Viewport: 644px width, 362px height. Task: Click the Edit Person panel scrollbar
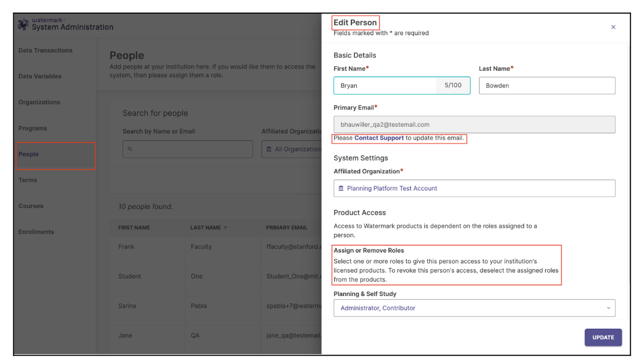(x=629, y=164)
